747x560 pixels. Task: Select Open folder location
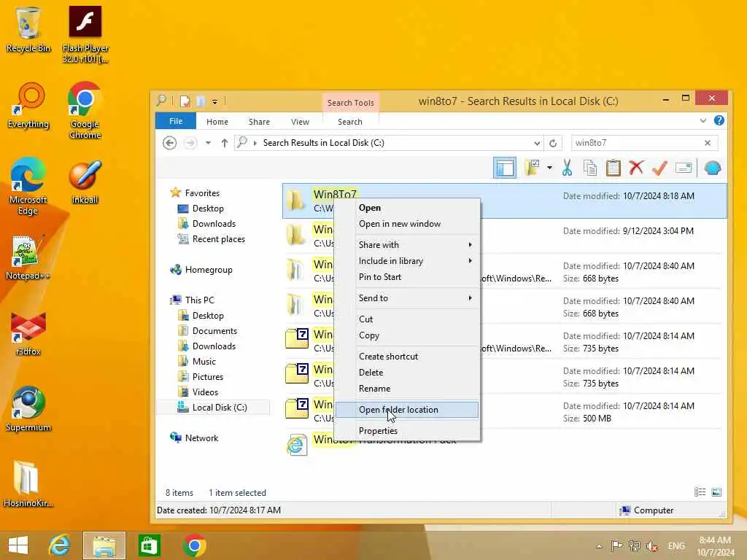click(x=407, y=410)
